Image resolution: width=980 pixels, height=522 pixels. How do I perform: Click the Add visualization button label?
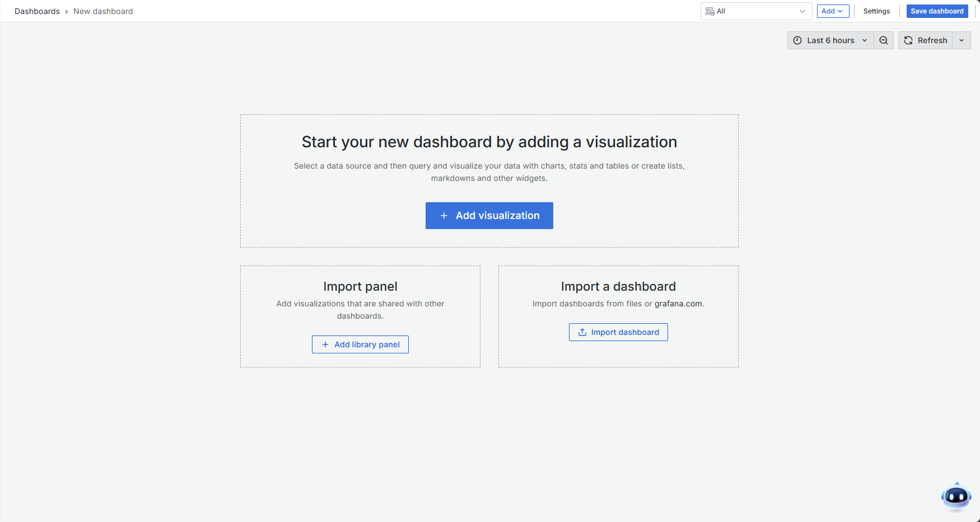[x=497, y=216]
